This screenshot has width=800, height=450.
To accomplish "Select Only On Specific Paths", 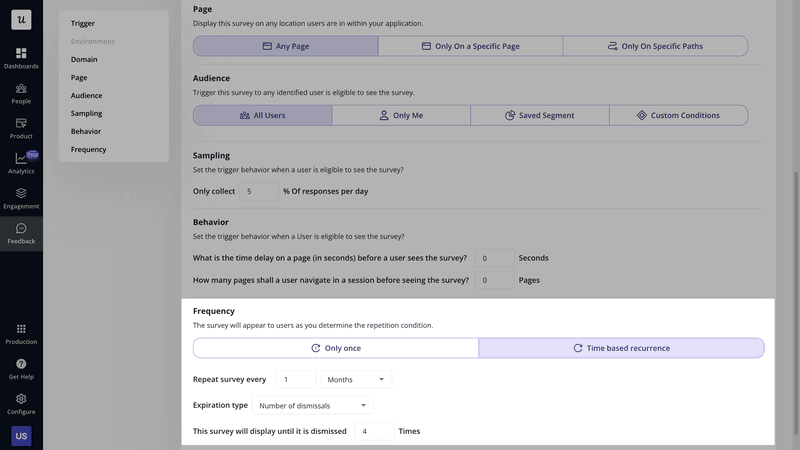I will point(656,46).
